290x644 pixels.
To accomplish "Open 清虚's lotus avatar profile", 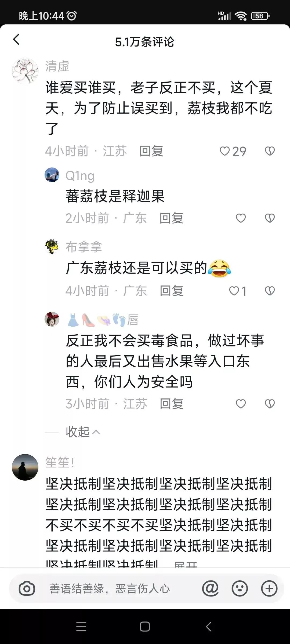I will click(x=25, y=71).
